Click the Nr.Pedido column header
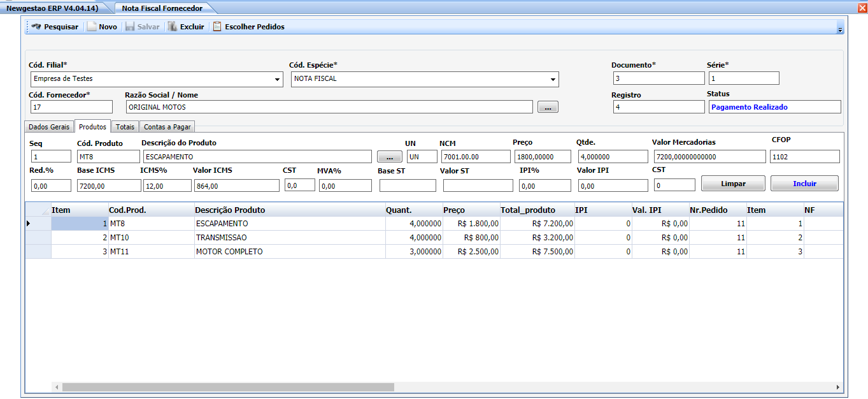 click(718, 210)
